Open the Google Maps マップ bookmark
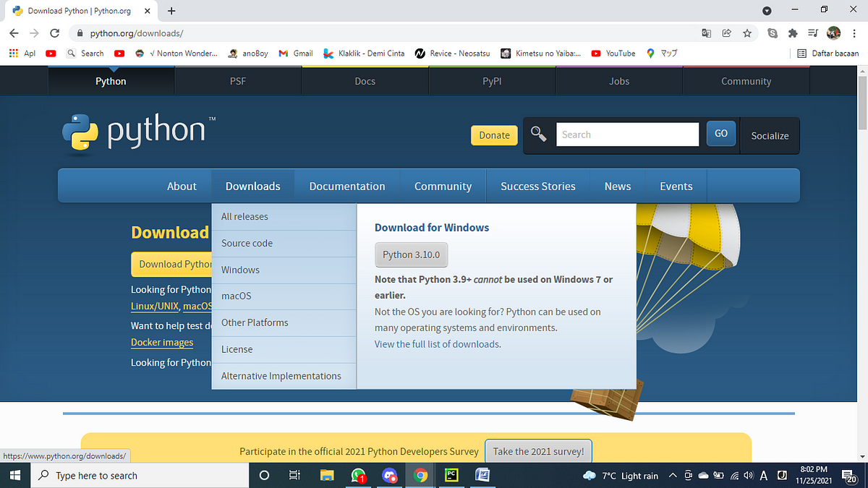This screenshot has width=868, height=488. pyautogui.click(x=662, y=53)
